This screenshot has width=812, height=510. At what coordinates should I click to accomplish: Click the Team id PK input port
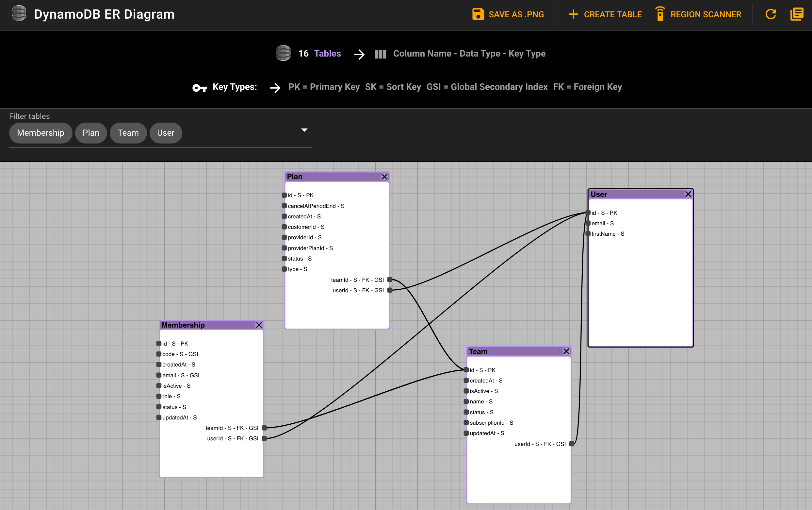466,370
